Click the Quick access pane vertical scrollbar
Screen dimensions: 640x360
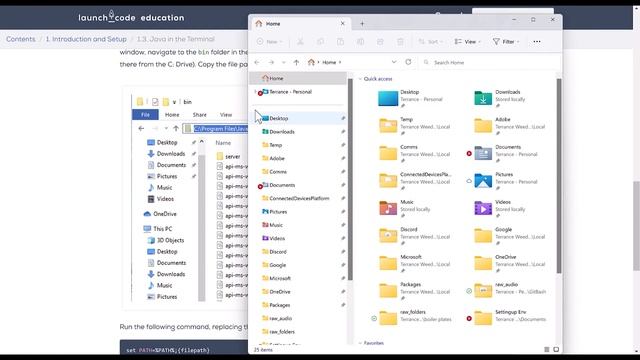(559, 176)
